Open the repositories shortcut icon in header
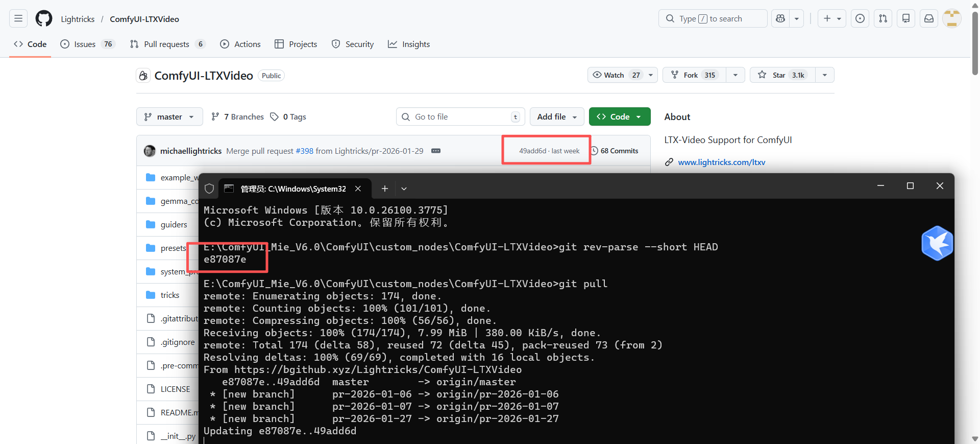980x444 pixels. [906, 19]
